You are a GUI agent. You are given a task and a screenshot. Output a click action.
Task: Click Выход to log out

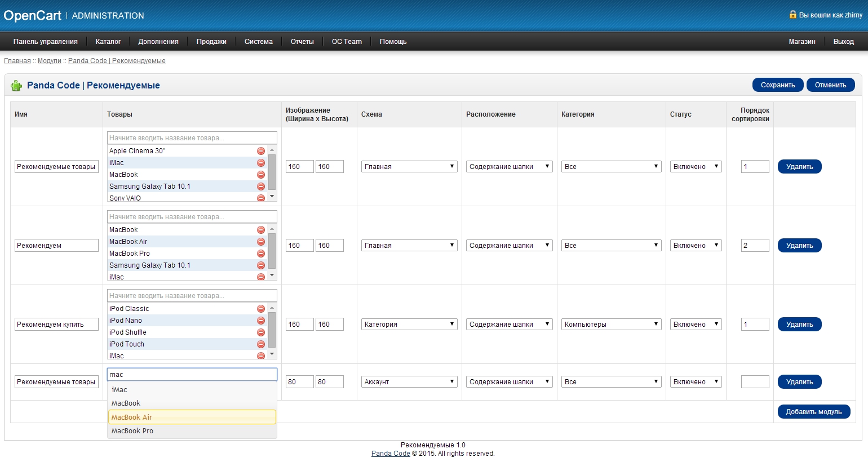click(x=844, y=42)
